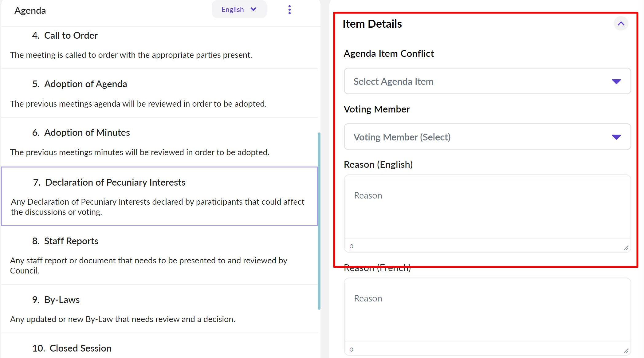This screenshot has height=358, width=644.
Task: Click the arrow icon in Agenda Item dropdown
Action: (616, 81)
